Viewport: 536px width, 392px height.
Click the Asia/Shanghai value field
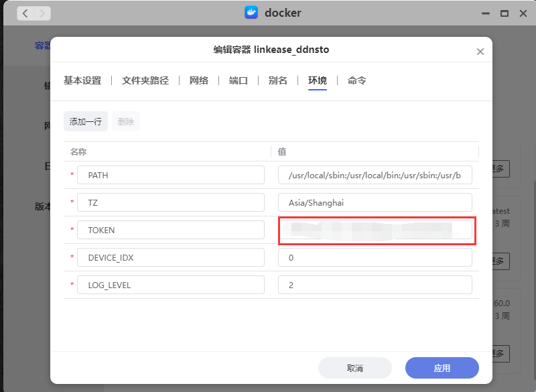pyautogui.click(x=375, y=202)
